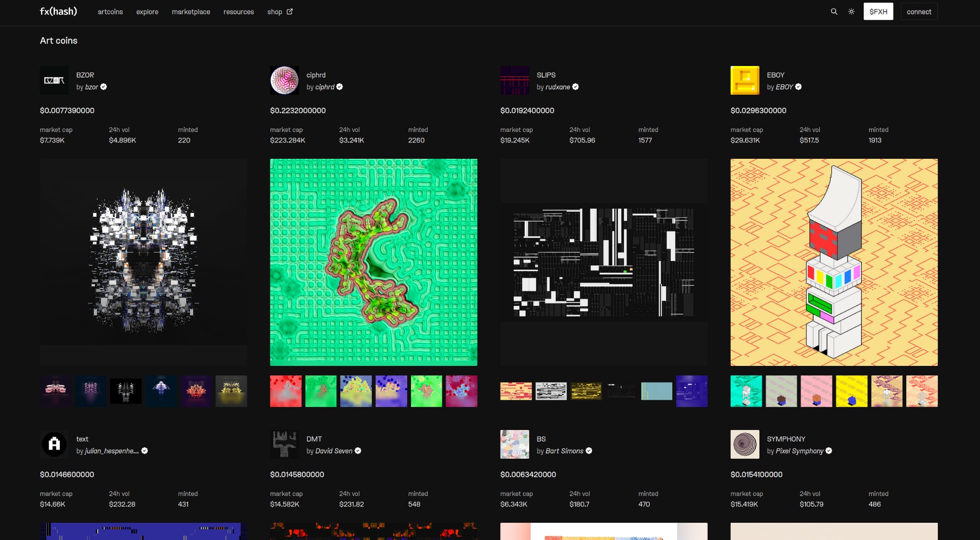Toggle the light/dark theme sun icon
This screenshot has height=540, width=980.
click(851, 11)
